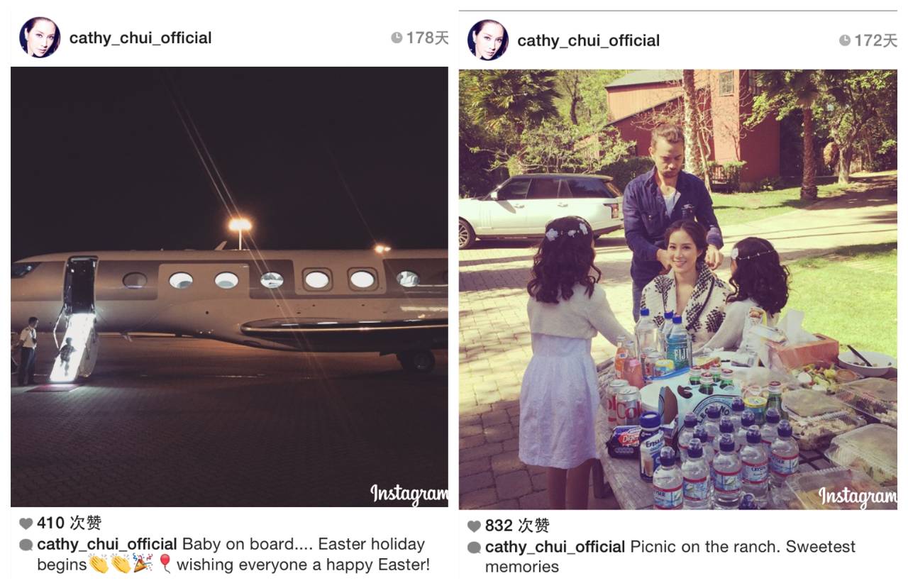Open the private jet night photo
908x588 pixels.
[x=229, y=287]
